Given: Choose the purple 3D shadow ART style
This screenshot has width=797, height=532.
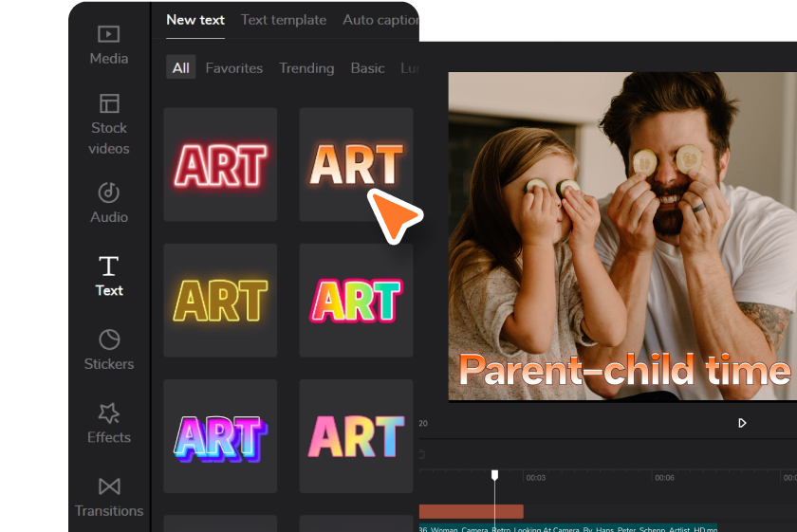Looking at the screenshot, I should [x=220, y=436].
